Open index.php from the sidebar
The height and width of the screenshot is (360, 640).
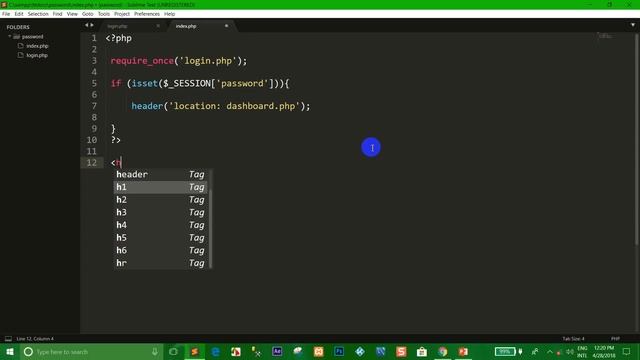[37, 46]
